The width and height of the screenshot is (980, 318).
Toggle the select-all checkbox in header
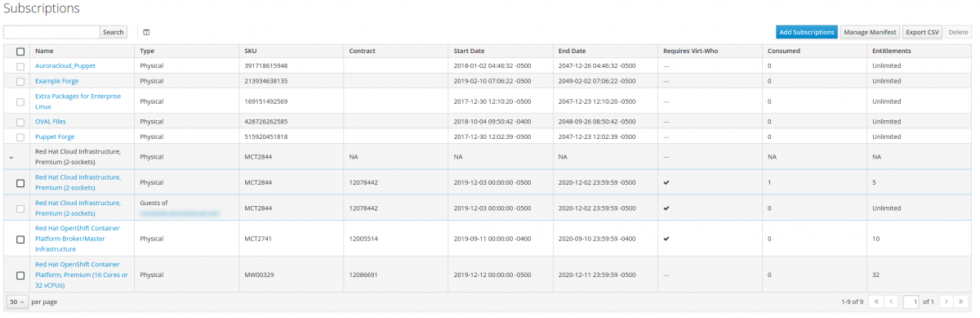coord(20,51)
